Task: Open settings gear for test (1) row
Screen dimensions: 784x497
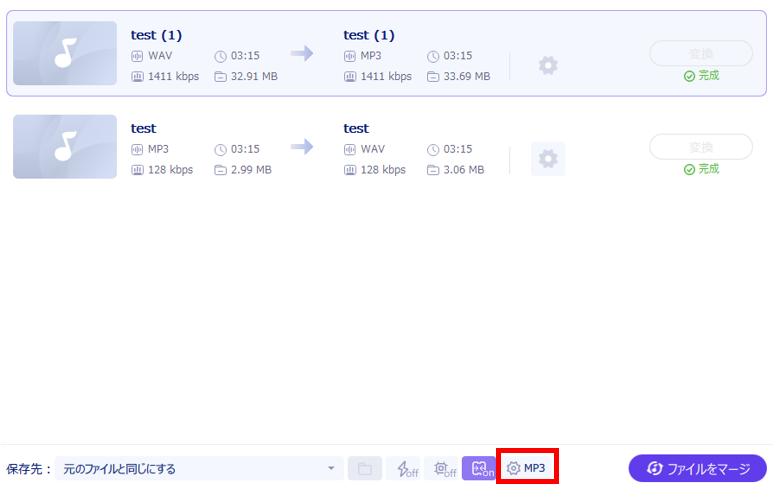Action: tap(548, 66)
